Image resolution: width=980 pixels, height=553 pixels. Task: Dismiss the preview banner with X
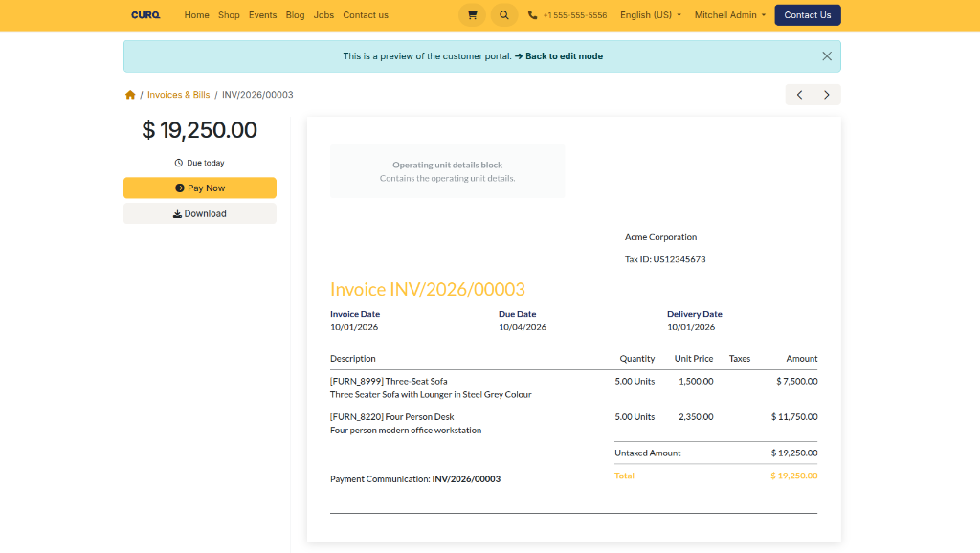pyautogui.click(x=826, y=56)
